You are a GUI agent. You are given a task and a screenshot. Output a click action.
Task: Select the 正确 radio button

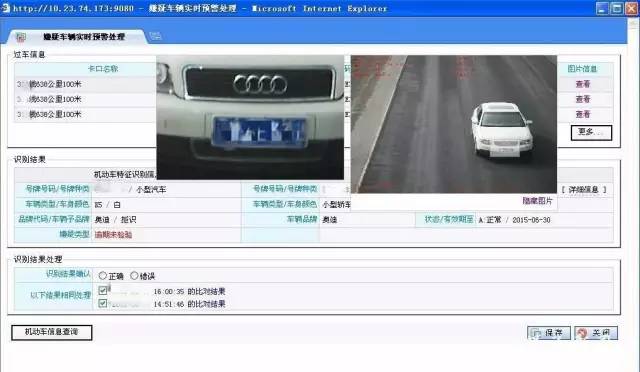(x=103, y=276)
